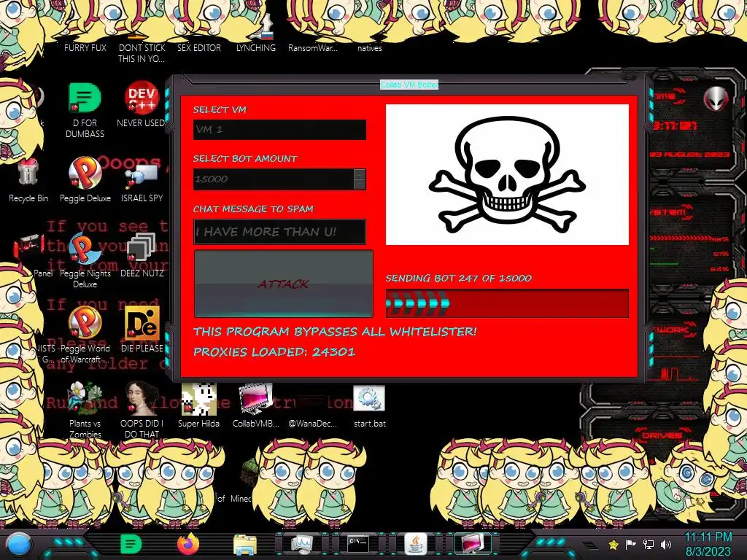The height and width of the screenshot is (560, 747).
Task: Click the yellow star tray icon
Action: click(x=614, y=544)
